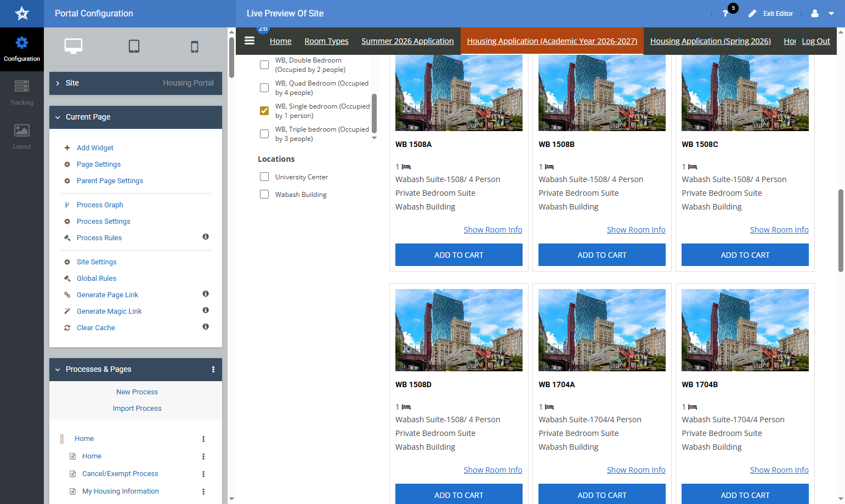Switch to tablet preview icon
Viewport: 845px width, 504px height.
click(x=134, y=46)
